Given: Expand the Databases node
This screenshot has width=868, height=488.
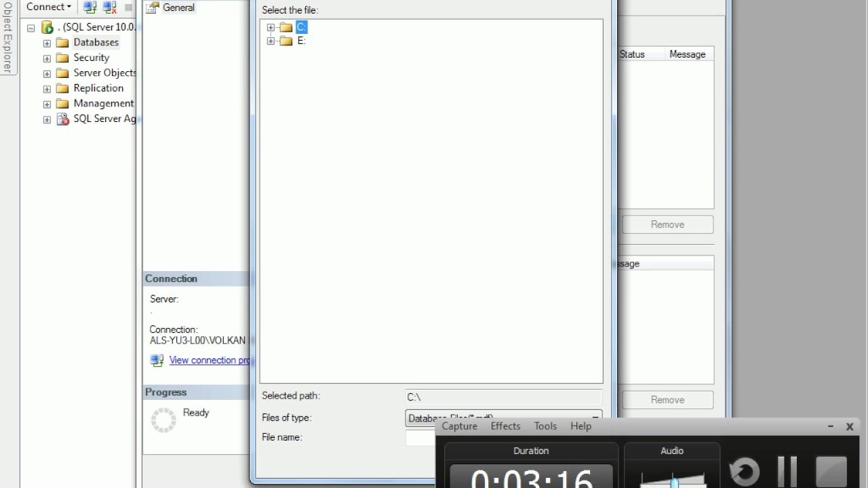Looking at the screenshot, I should pyautogui.click(x=47, y=43).
